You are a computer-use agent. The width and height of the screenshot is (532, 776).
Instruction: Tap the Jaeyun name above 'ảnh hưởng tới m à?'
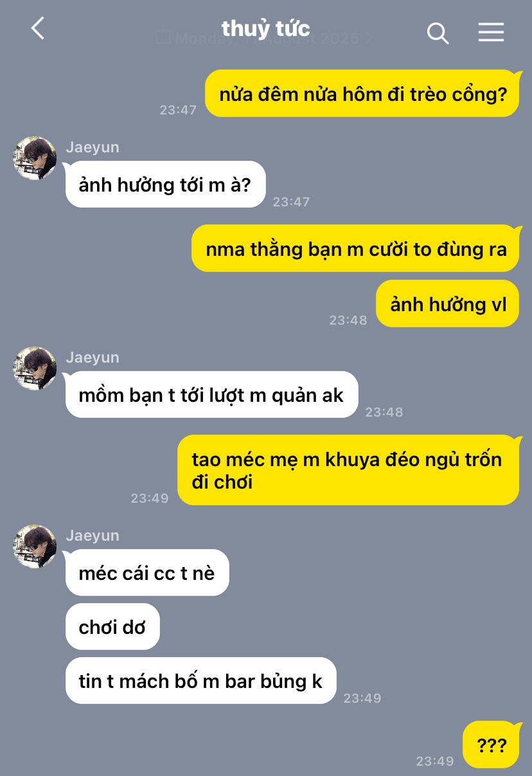click(93, 147)
